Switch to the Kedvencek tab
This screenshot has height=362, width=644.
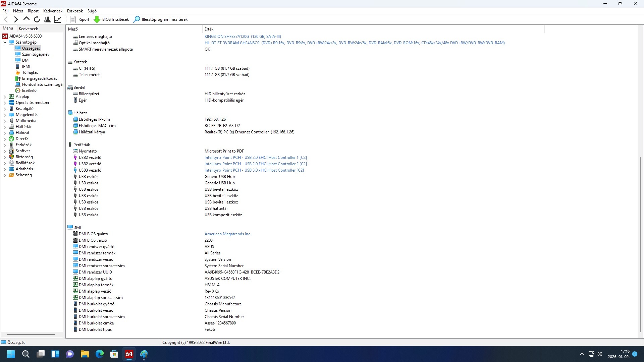click(x=28, y=29)
